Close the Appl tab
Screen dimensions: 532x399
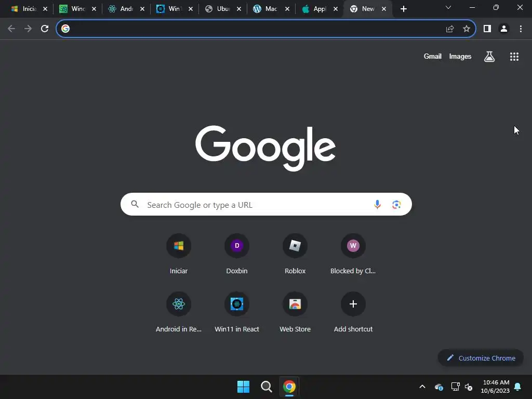pos(336,9)
